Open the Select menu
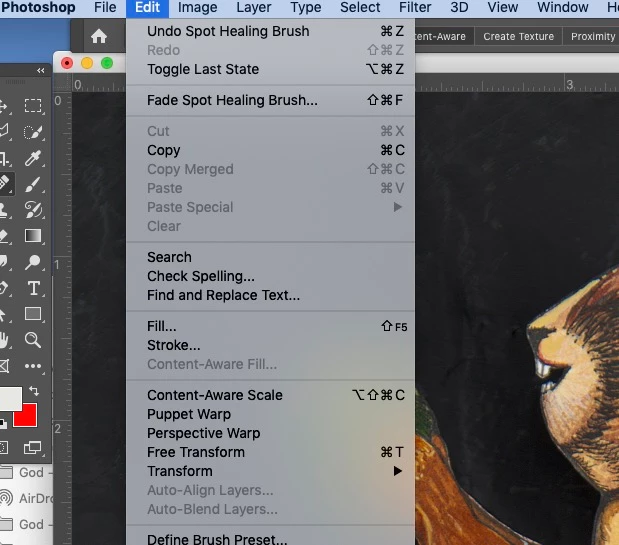 360,7
